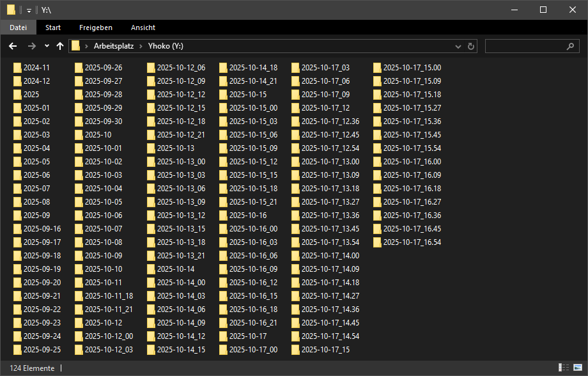
Task: Click the magnifier icon in the search box
Action: click(570, 46)
